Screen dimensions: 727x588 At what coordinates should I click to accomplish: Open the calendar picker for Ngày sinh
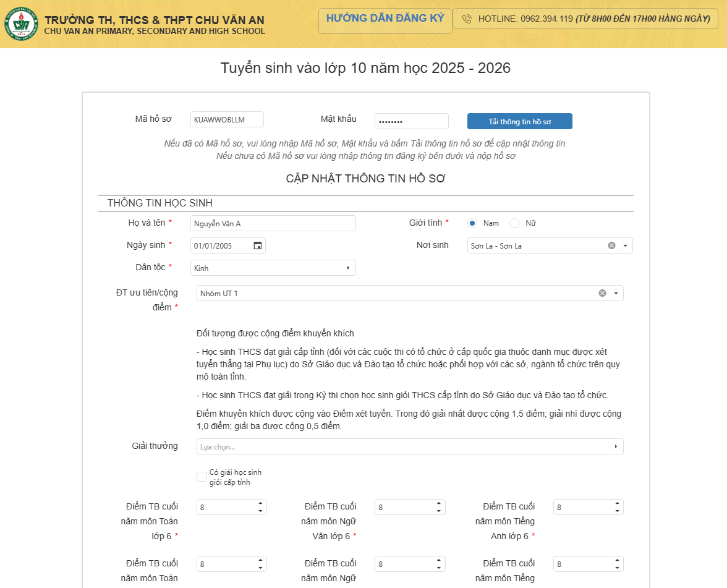point(258,246)
